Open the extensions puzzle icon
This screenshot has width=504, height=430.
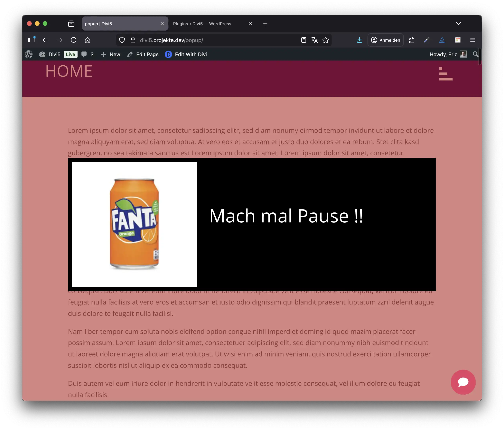412,40
